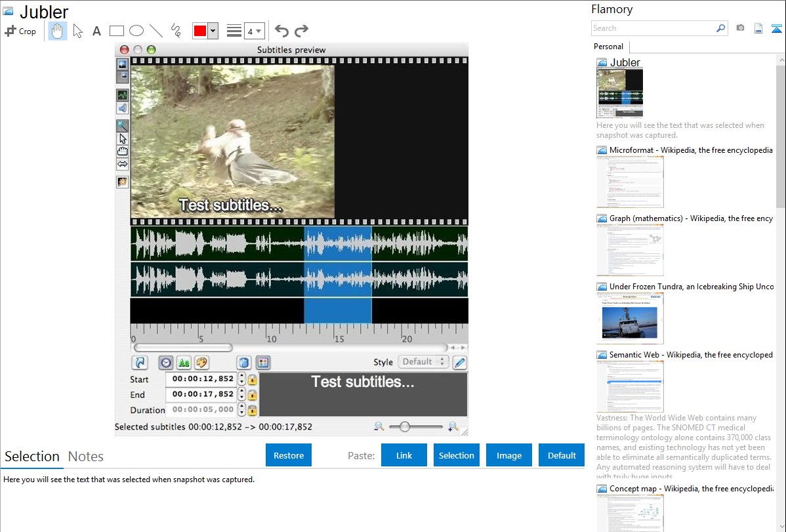The width and height of the screenshot is (786, 532).
Task: Select the straight line drawing tool
Action: [156, 31]
